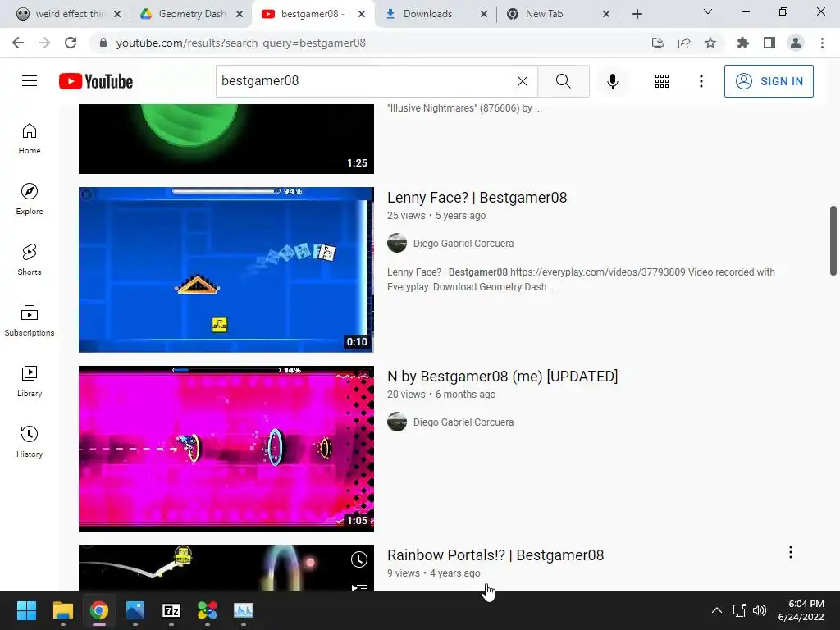
Task: Open 'Rainbow Portals!? | Bestgamer08' title
Action: [495, 555]
